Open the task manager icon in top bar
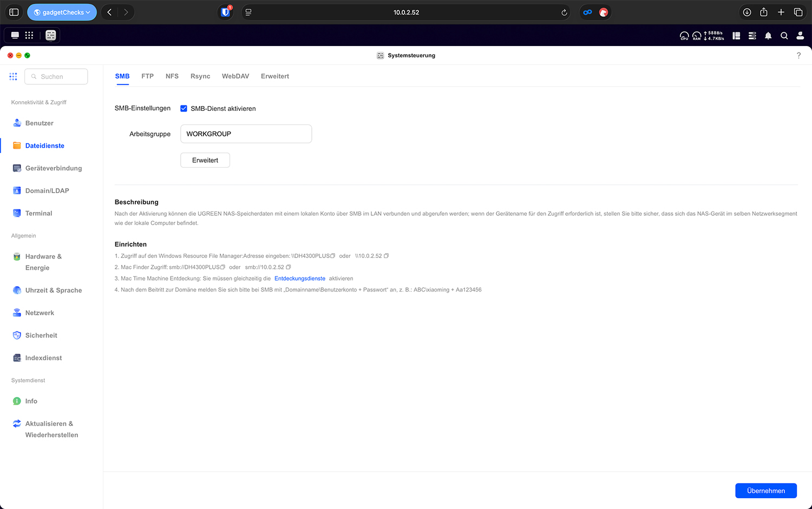Screen dimensions: 812x509 752,36
